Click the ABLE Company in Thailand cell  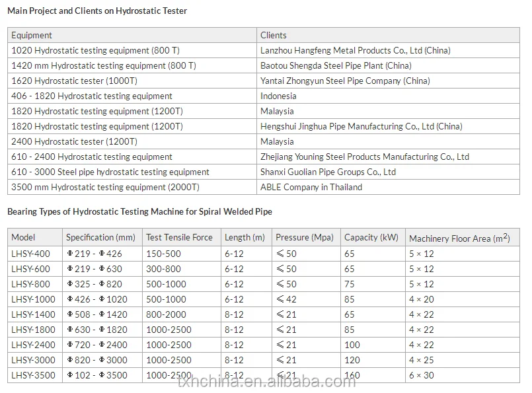311,187
